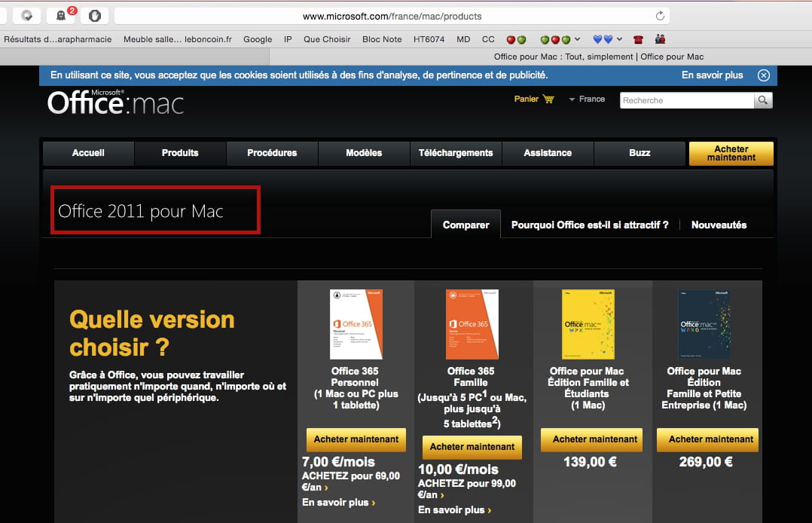The width and height of the screenshot is (812, 523).
Task: Click the AdBlock stop-hand extension icon
Action: [95, 16]
